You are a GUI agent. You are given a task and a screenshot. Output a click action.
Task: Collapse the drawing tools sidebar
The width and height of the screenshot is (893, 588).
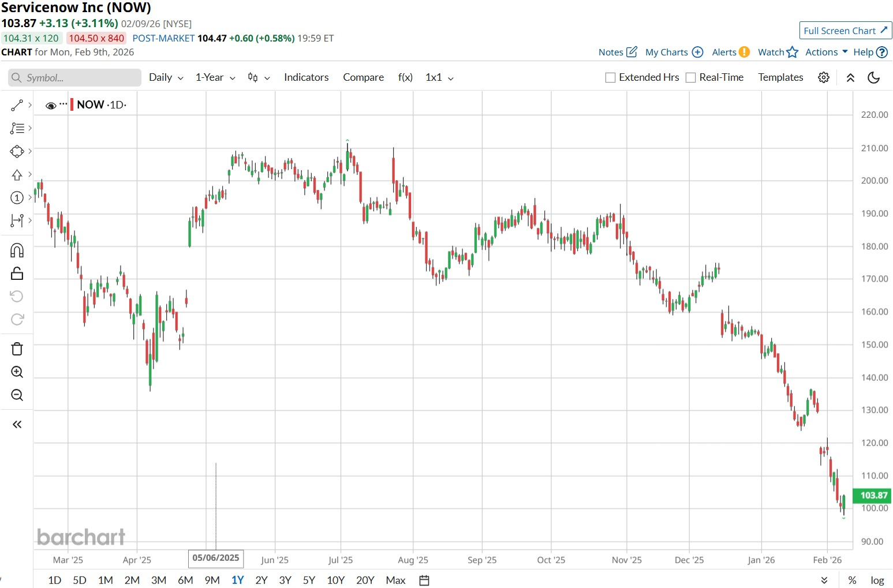17,425
